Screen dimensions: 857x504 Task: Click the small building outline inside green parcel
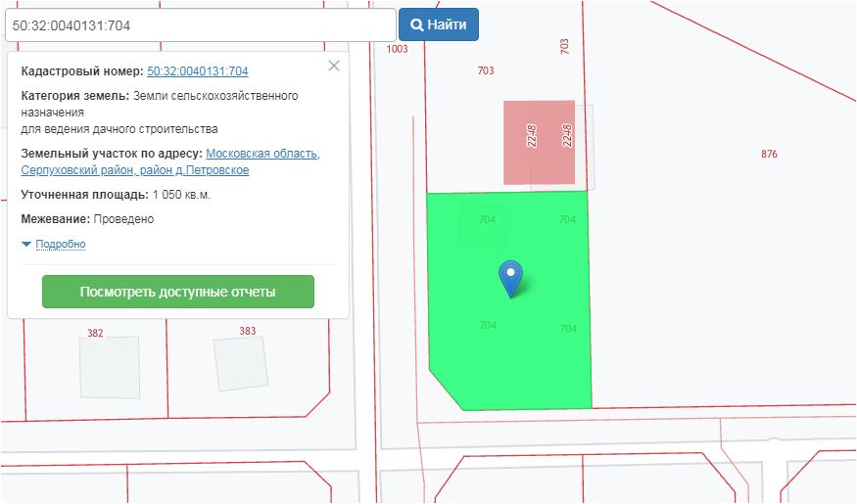[x=484, y=225]
